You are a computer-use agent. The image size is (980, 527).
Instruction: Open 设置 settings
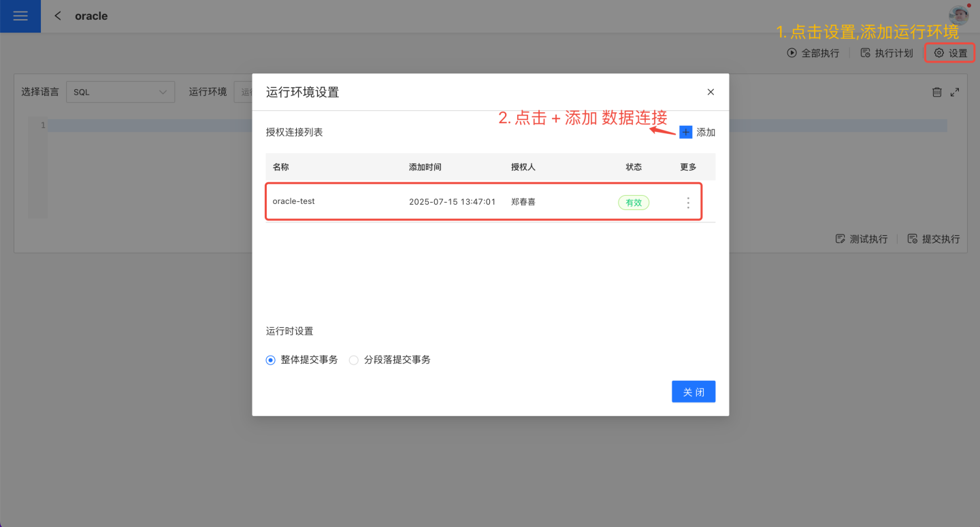point(950,53)
